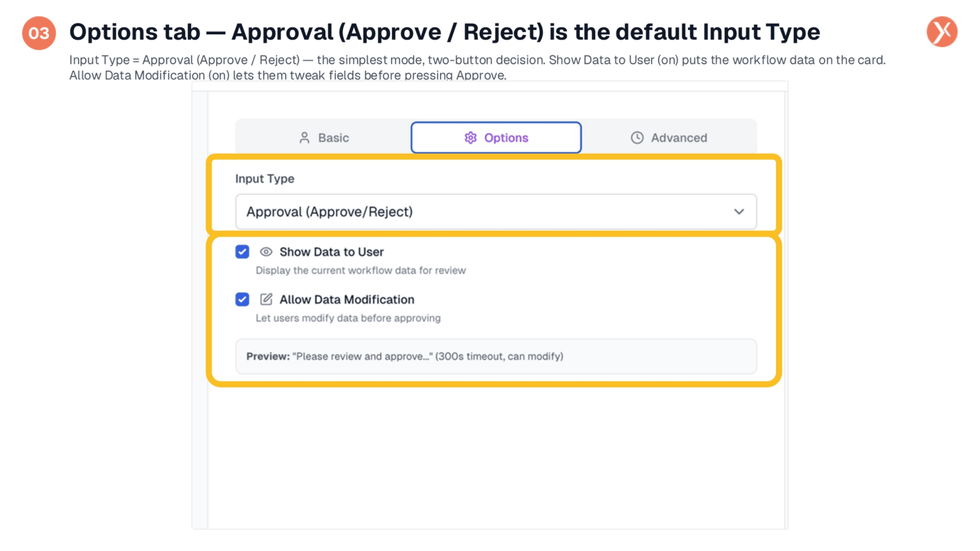Click 'Let users modify data before approving'
Viewport: 980px width, 551px height.
coord(348,318)
